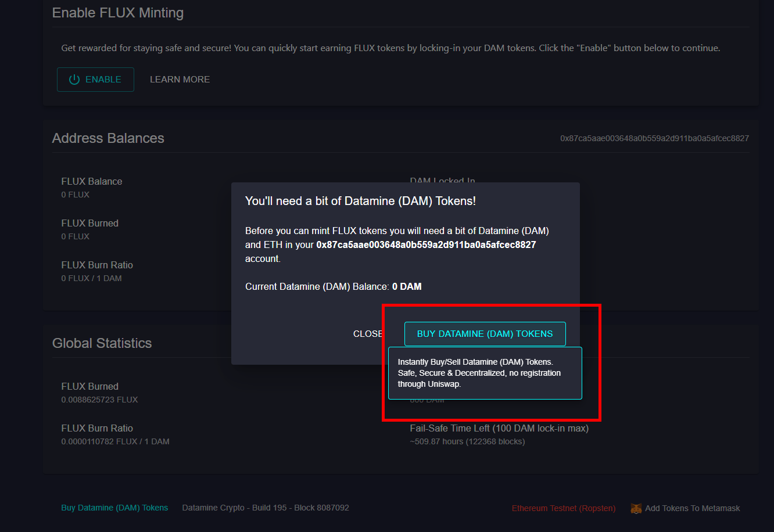Click the 0.0088625723 FLUX burned value

point(99,400)
